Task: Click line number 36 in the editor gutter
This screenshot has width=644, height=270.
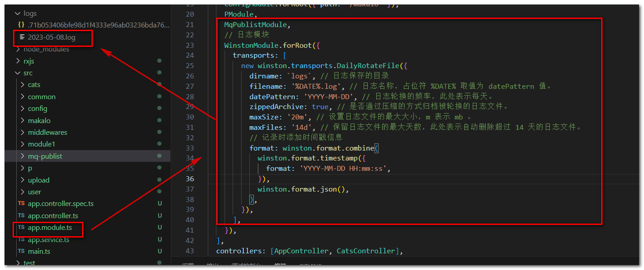Action: [x=190, y=178]
